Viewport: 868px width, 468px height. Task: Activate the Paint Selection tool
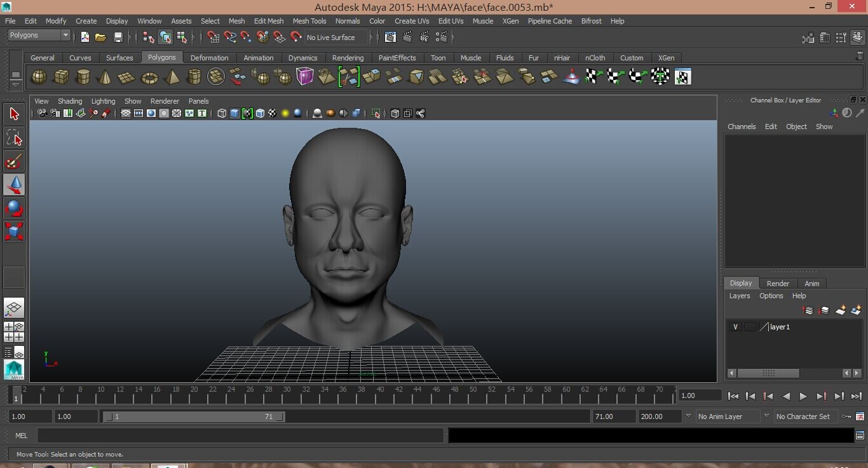[14, 162]
